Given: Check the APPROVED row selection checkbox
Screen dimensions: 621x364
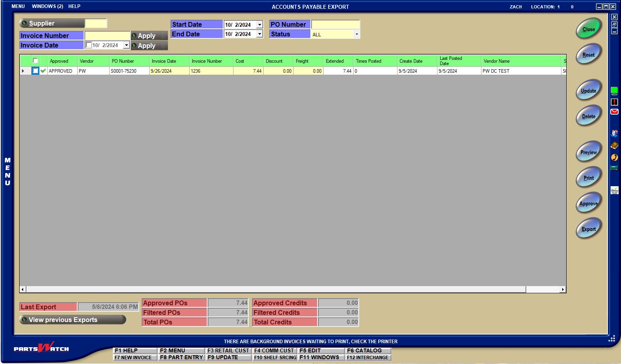Looking at the screenshot, I should pos(35,71).
